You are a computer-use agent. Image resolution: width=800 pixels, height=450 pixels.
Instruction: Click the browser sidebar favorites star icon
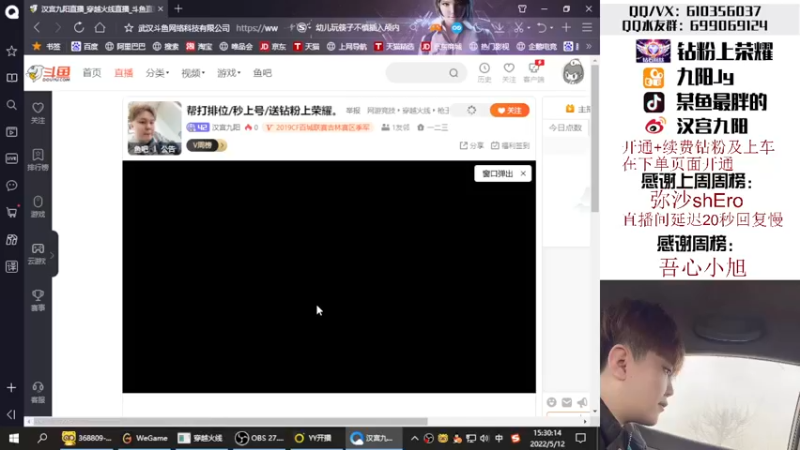coord(11,51)
